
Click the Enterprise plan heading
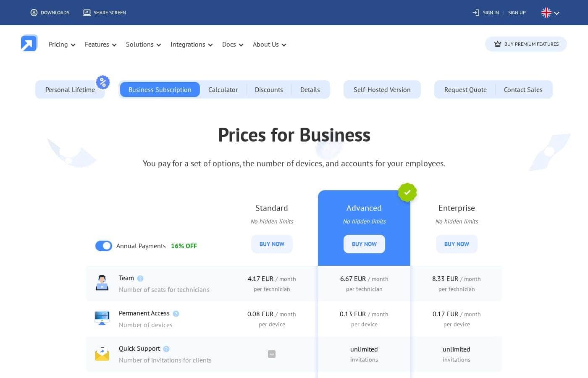[457, 208]
